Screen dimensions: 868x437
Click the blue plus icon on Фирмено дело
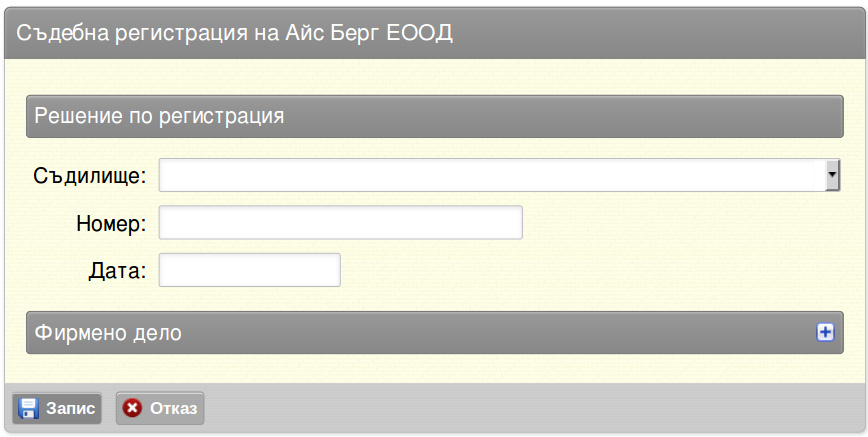click(825, 332)
